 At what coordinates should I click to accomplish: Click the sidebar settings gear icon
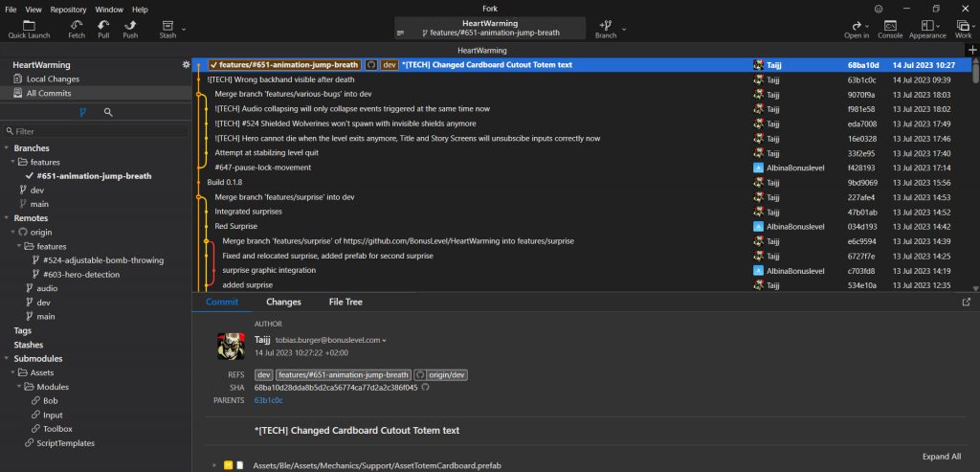[x=186, y=65]
